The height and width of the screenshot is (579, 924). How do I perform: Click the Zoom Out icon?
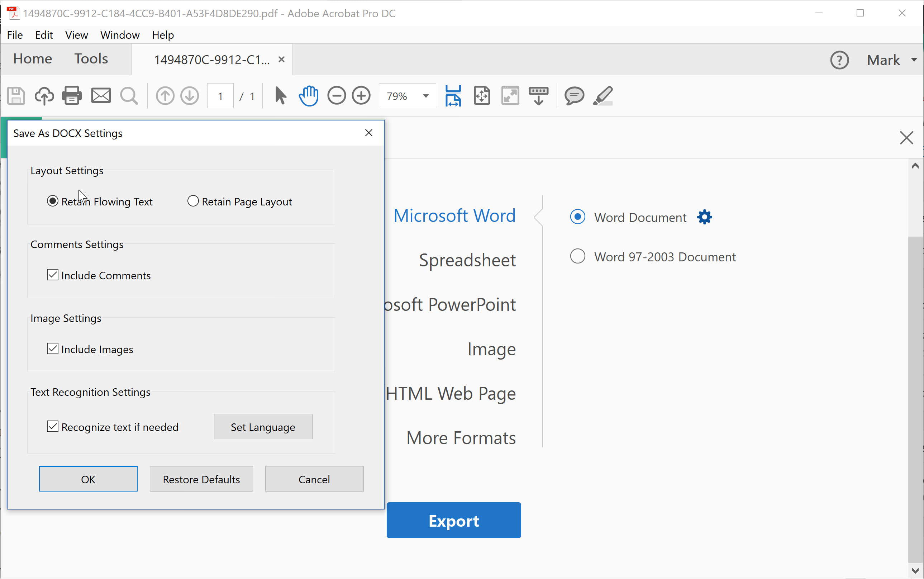coord(336,95)
